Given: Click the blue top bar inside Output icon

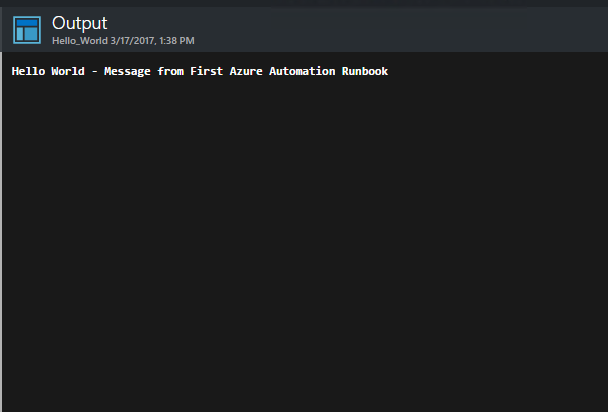Looking at the screenshot, I should (27, 23).
